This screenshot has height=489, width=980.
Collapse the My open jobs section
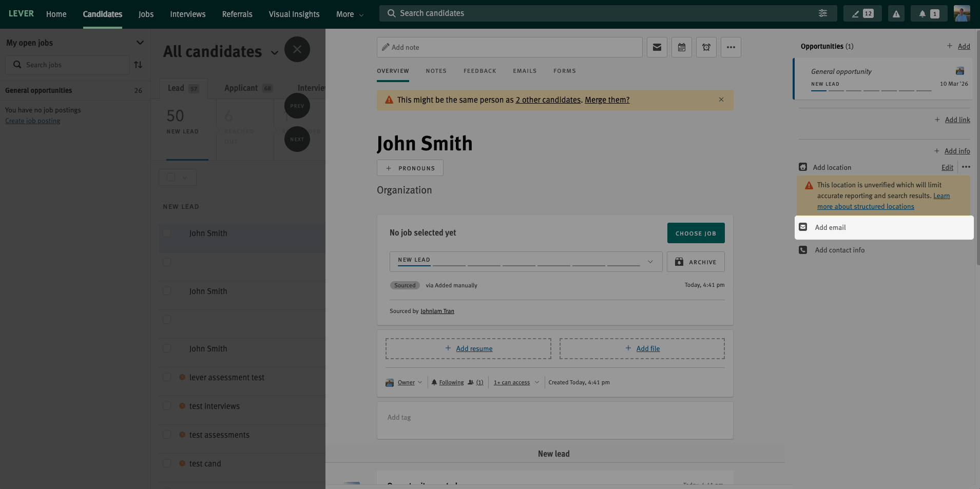tap(140, 43)
